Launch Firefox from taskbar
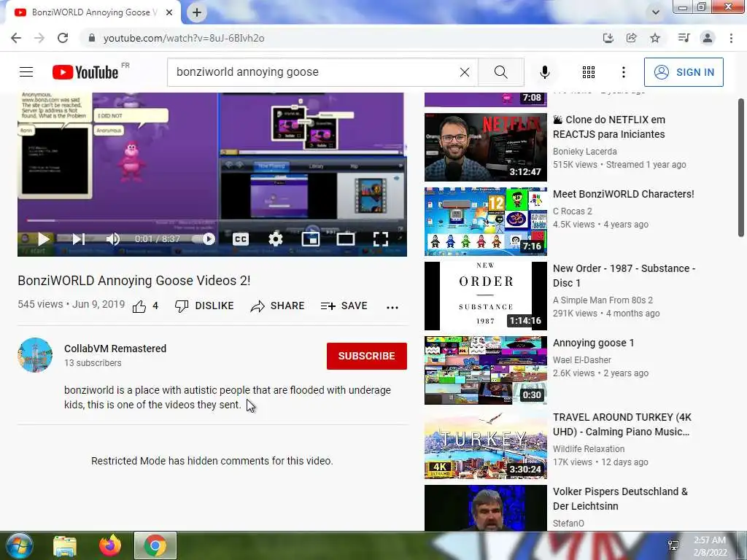The height and width of the screenshot is (560, 747). click(110, 545)
